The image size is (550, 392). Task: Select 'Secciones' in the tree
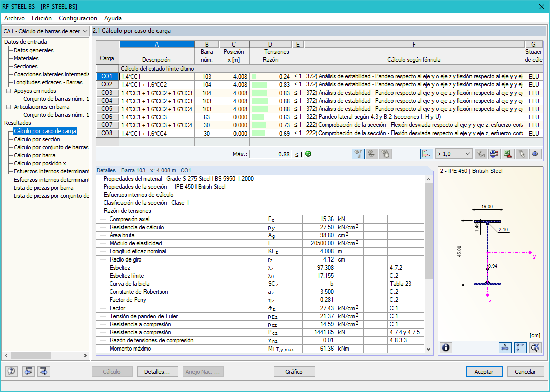point(26,66)
